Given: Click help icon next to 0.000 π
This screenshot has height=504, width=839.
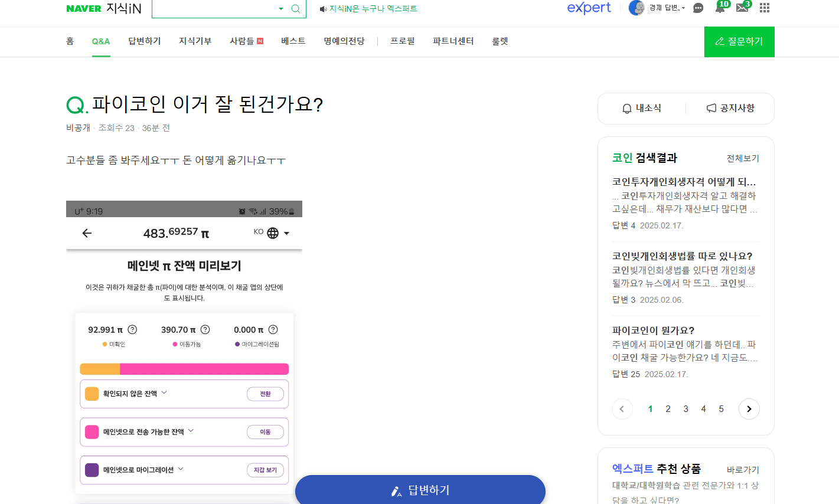Looking at the screenshot, I should (x=273, y=329).
